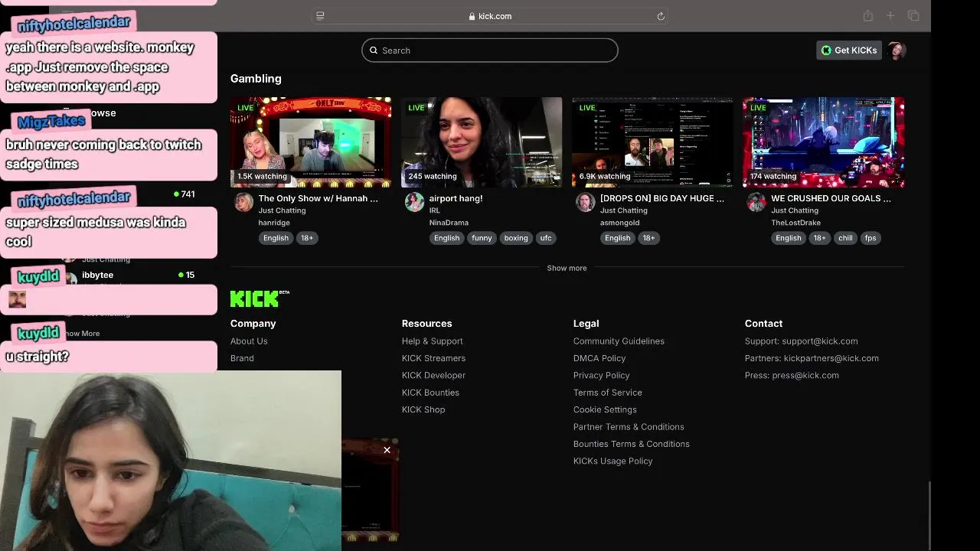Show tab overview icon in Safari
Viewport: 980px width, 551px height.
913,16
